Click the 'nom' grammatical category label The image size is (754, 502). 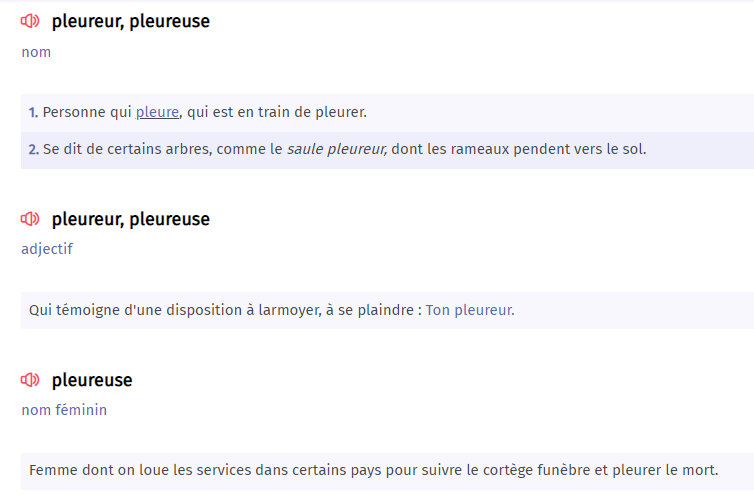[x=36, y=52]
